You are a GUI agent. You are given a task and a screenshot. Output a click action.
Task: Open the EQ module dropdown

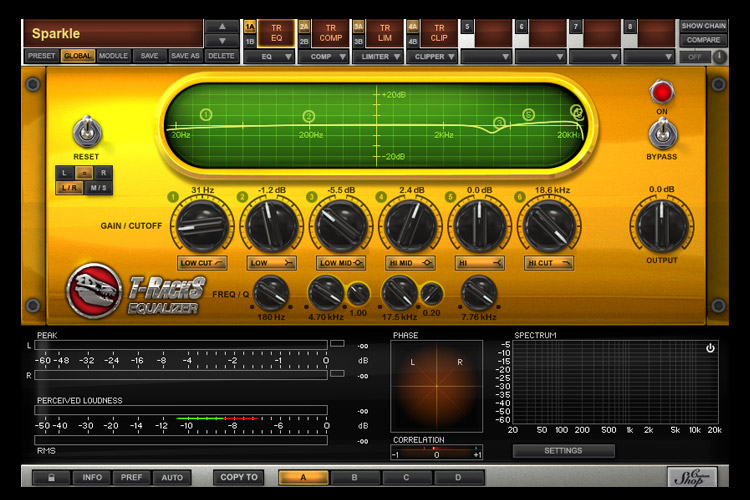tap(269, 56)
